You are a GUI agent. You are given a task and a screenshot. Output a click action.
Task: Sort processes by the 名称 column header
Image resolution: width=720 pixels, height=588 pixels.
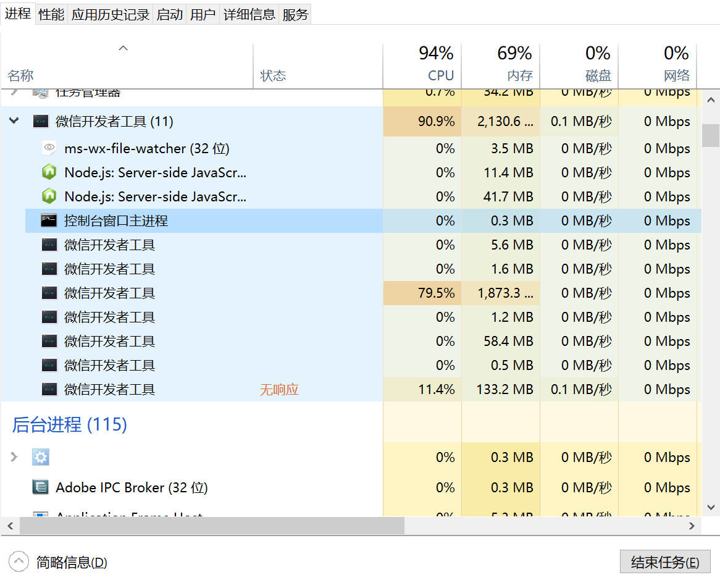tap(127, 65)
